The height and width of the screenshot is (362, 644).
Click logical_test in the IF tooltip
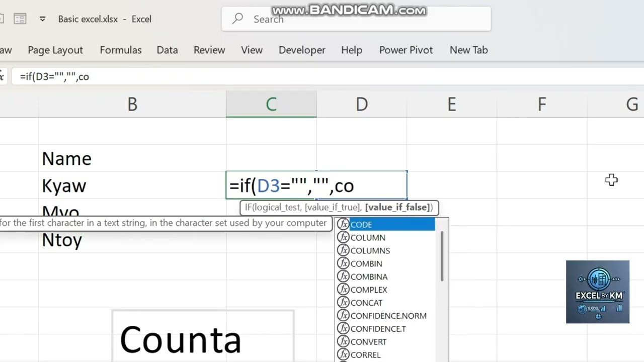279,207
